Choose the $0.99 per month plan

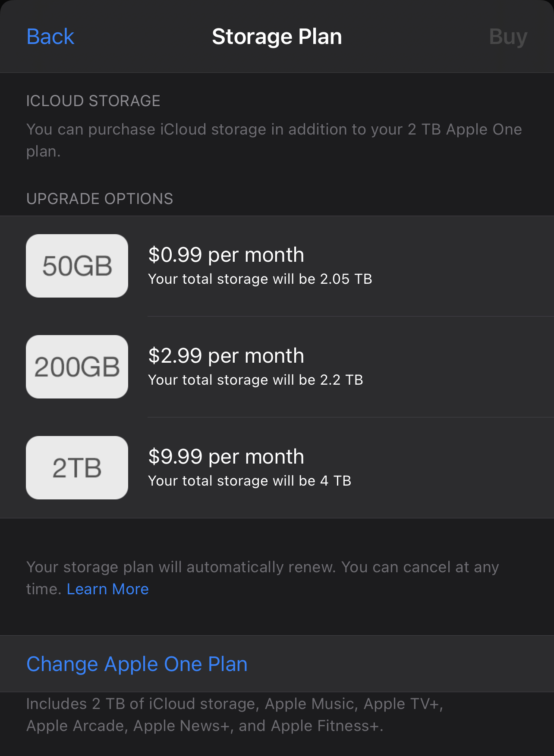pos(226,255)
